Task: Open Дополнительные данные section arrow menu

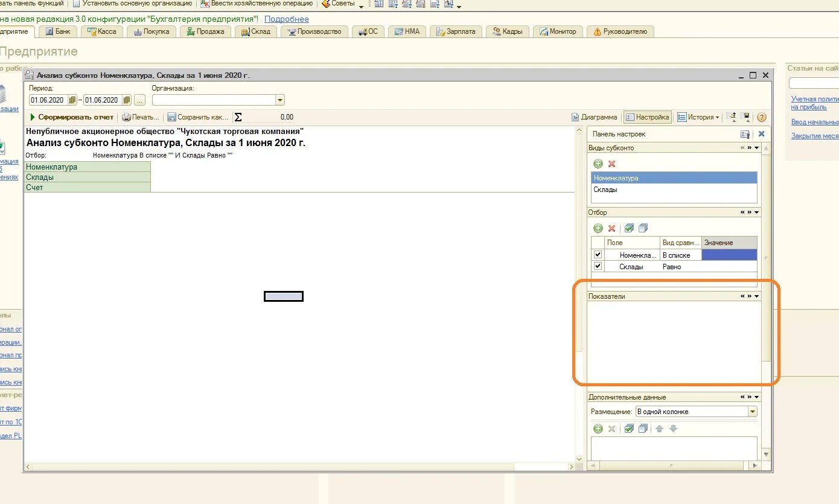Action: coord(757,397)
